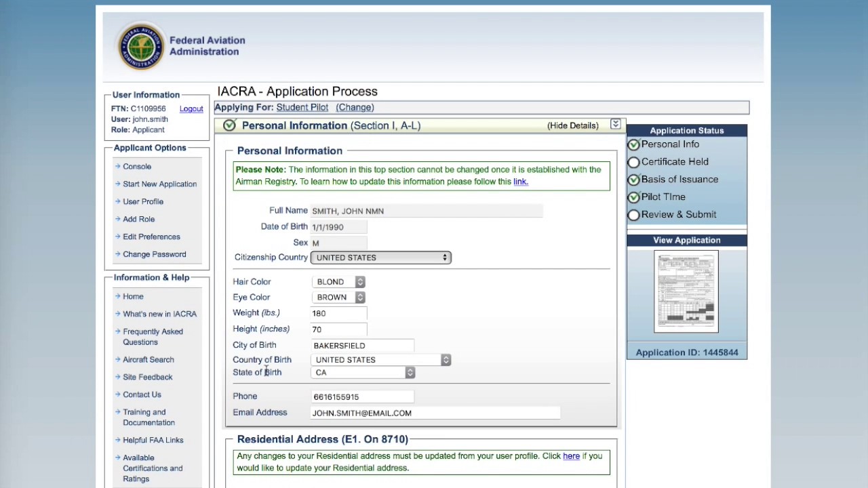
Task: Open the Citizenship Country dropdown
Action: point(381,258)
